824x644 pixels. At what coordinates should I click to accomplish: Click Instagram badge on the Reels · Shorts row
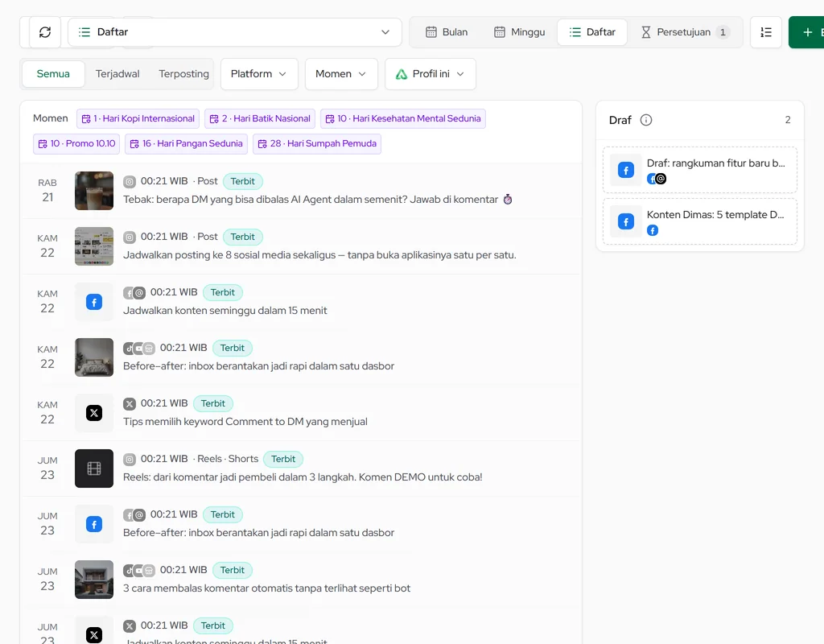pyautogui.click(x=130, y=459)
